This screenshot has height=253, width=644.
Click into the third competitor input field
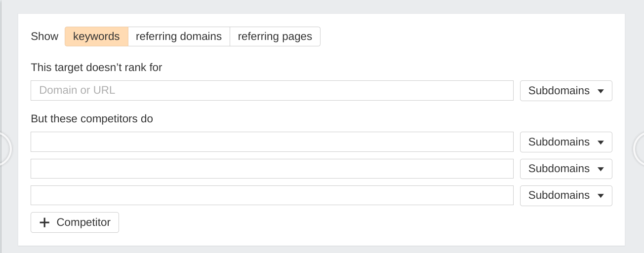pyautogui.click(x=272, y=195)
